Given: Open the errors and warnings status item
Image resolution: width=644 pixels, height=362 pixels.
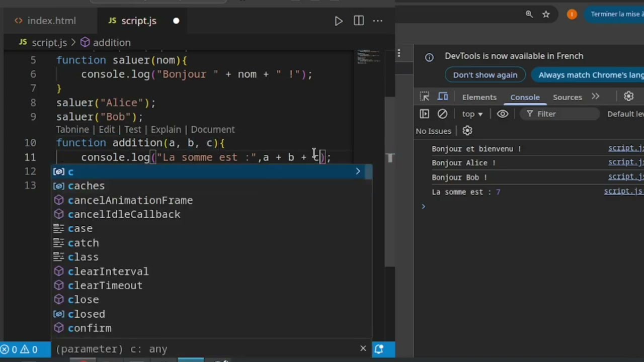Looking at the screenshot, I should click(x=19, y=349).
